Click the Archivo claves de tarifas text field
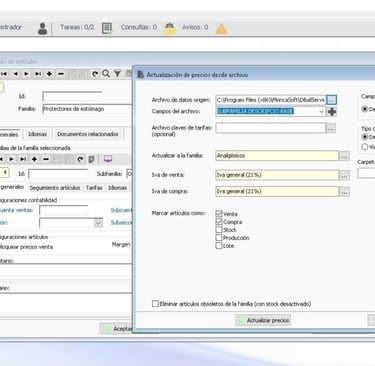This screenshot has width=375, height=366. 270,128
